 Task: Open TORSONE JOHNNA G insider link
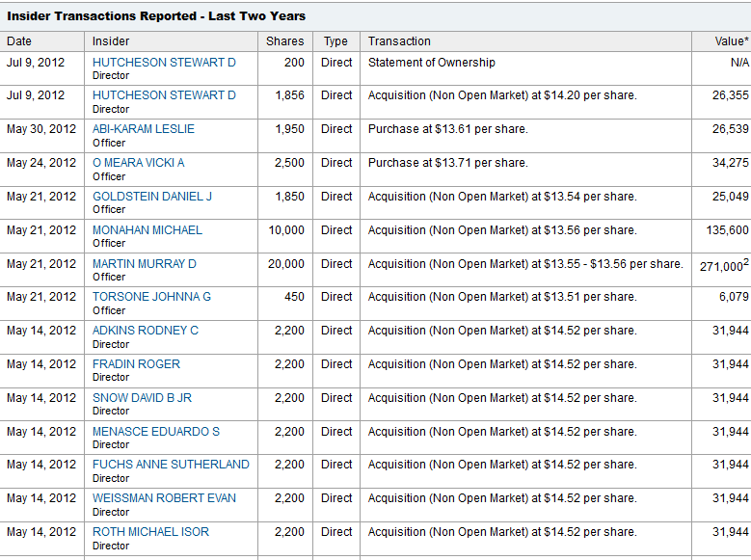151,297
